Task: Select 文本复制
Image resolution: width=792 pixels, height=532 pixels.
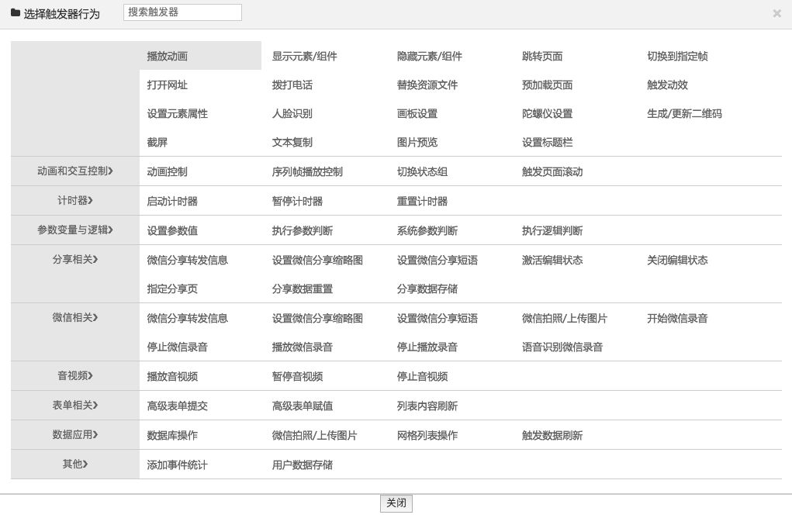Action: point(292,143)
